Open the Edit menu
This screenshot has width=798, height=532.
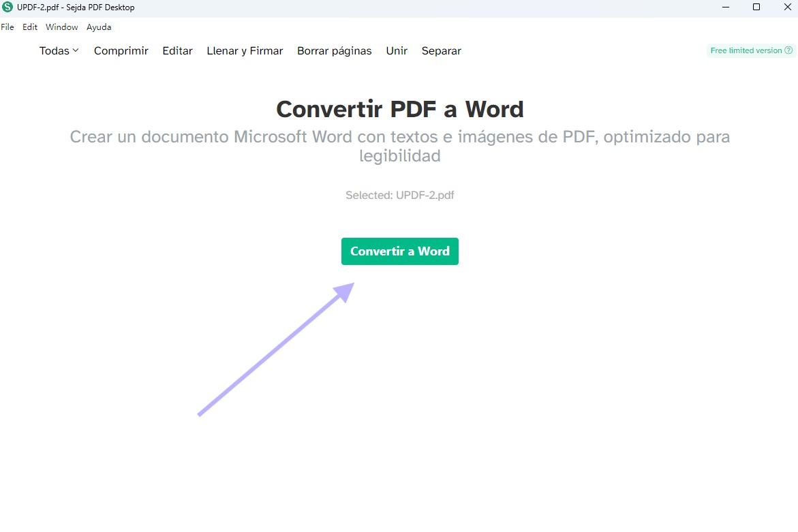click(x=30, y=27)
